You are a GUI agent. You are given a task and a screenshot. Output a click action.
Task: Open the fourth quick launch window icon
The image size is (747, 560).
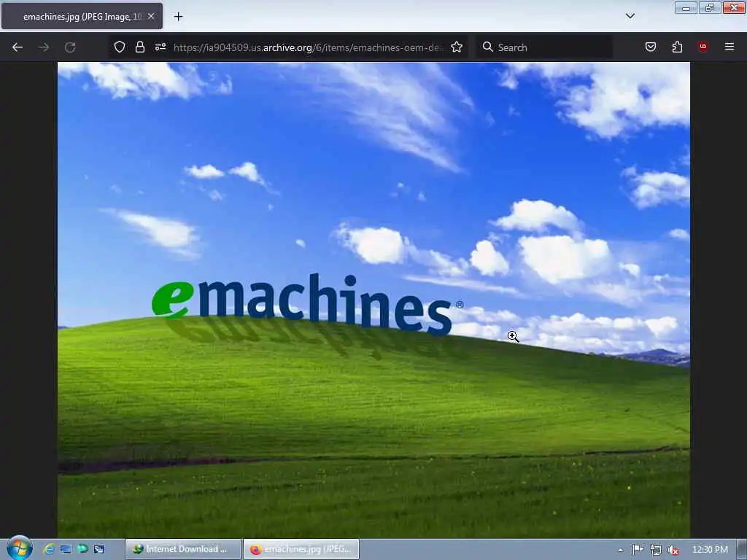[99, 549]
